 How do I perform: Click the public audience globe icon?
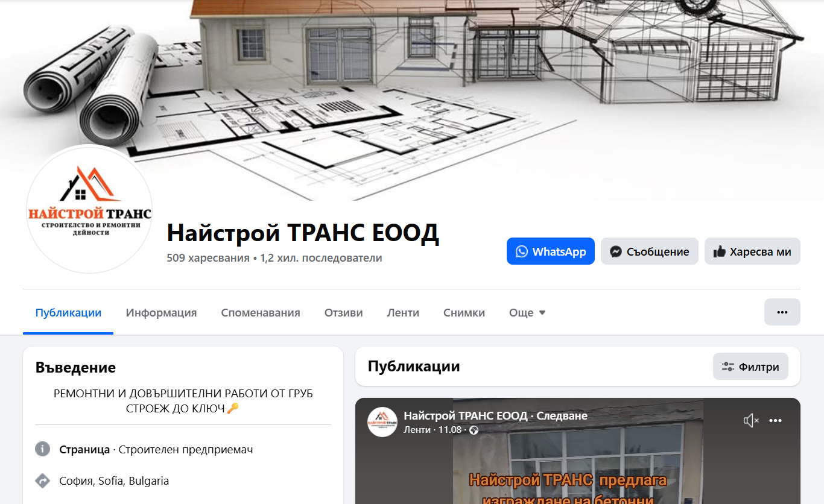pos(474,430)
